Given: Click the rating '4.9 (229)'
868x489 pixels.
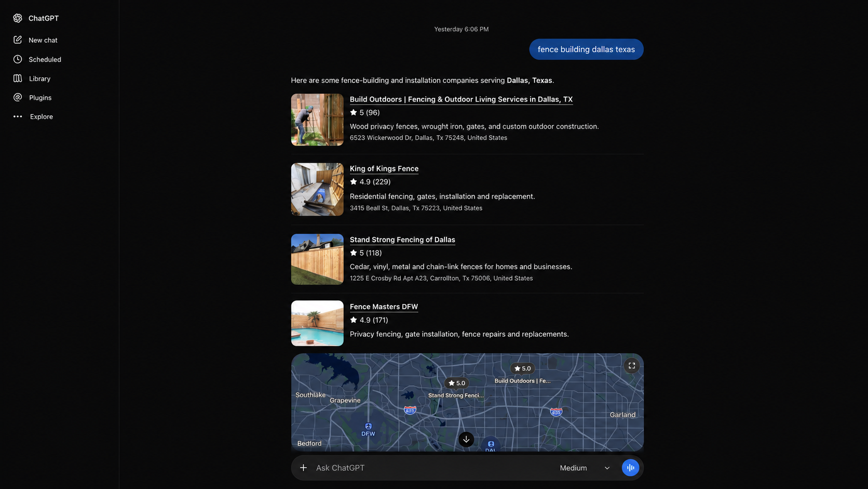Looking at the screenshot, I should tap(370, 182).
